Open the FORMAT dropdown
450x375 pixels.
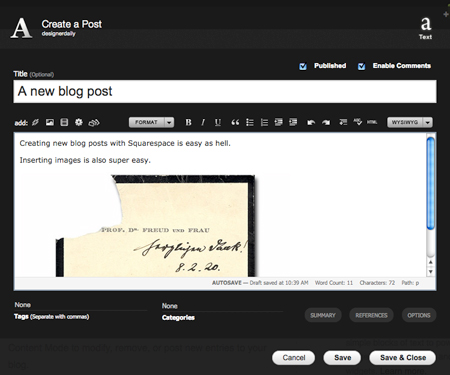click(x=151, y=122)
